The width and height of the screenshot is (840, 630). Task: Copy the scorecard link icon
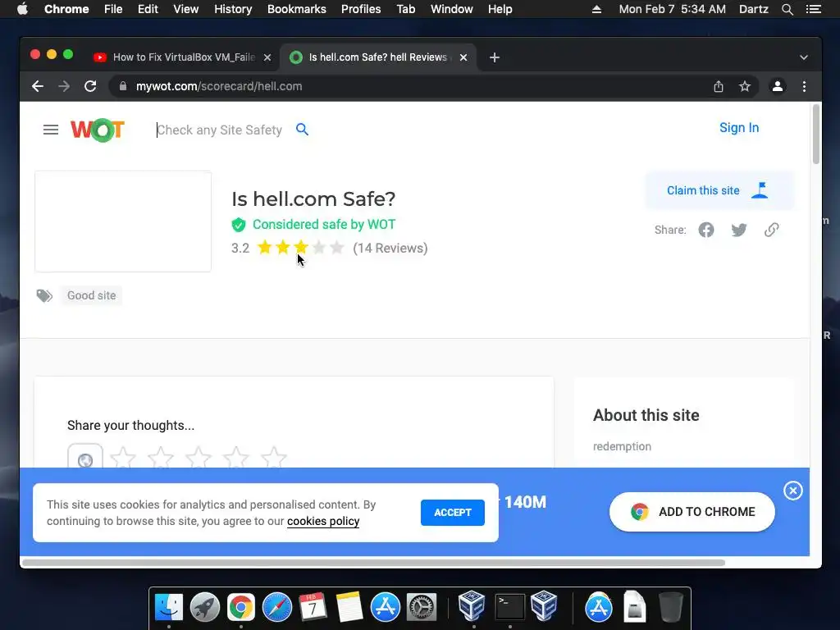click(x=771, y=230)
